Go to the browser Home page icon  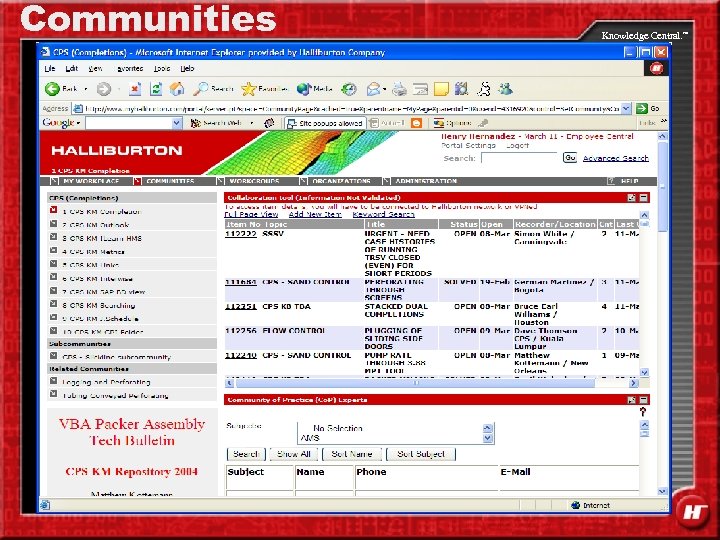[177, 89]
